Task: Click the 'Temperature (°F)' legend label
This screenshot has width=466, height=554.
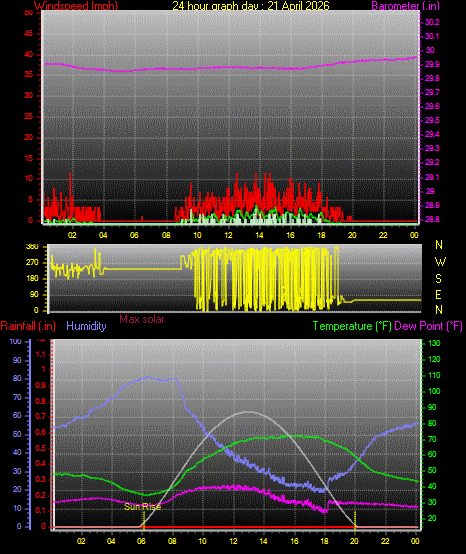Action: [x=352, y=326]
